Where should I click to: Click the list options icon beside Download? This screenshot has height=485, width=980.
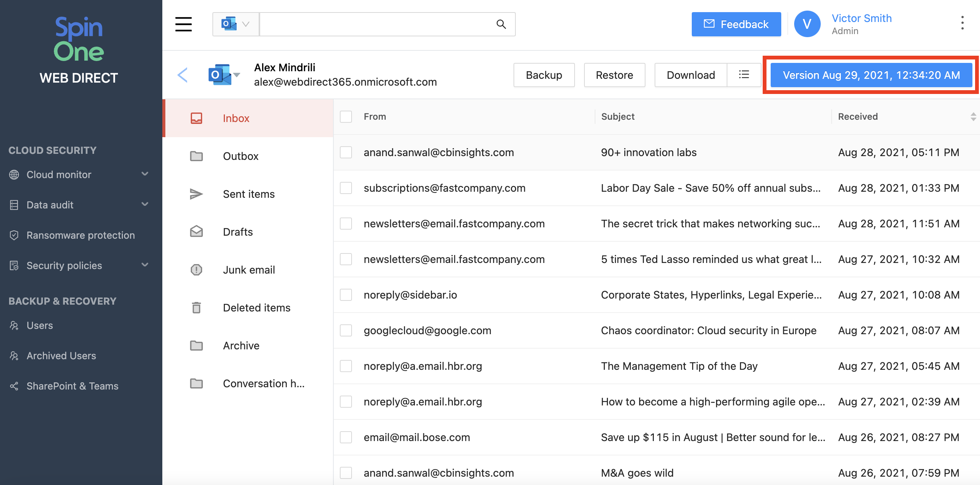pyautogui.click(x=744, y=75)
